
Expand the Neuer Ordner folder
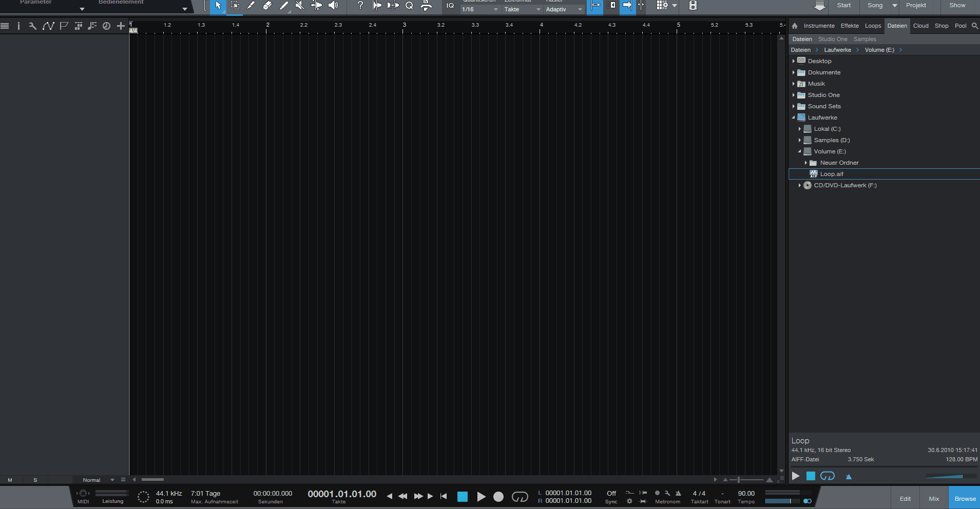click(806, 163)
